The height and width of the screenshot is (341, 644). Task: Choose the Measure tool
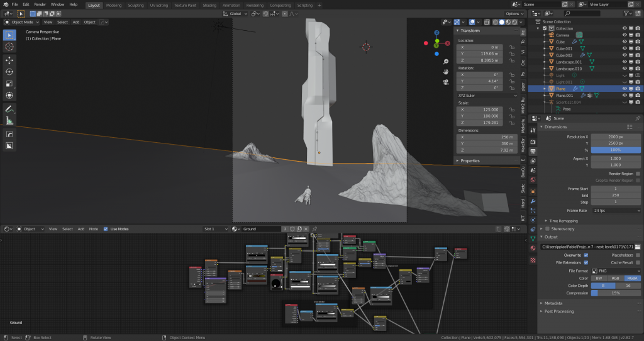[x=9, y=121]
